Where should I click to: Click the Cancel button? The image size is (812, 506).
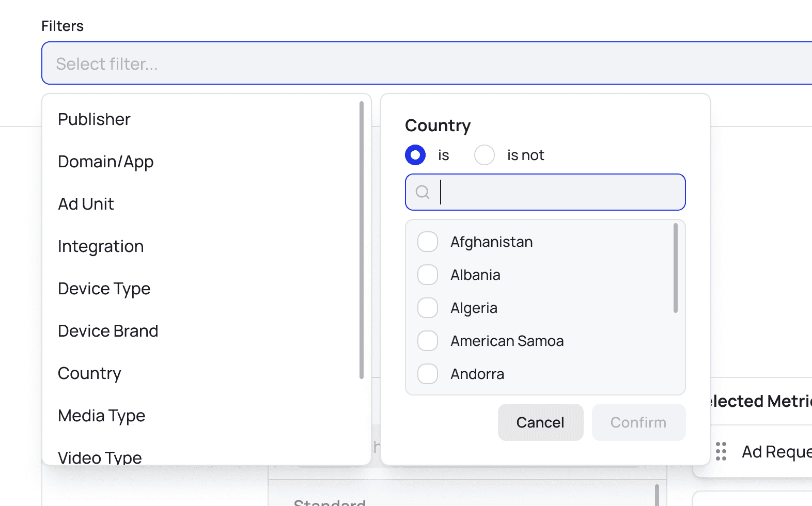coord(540,422)
